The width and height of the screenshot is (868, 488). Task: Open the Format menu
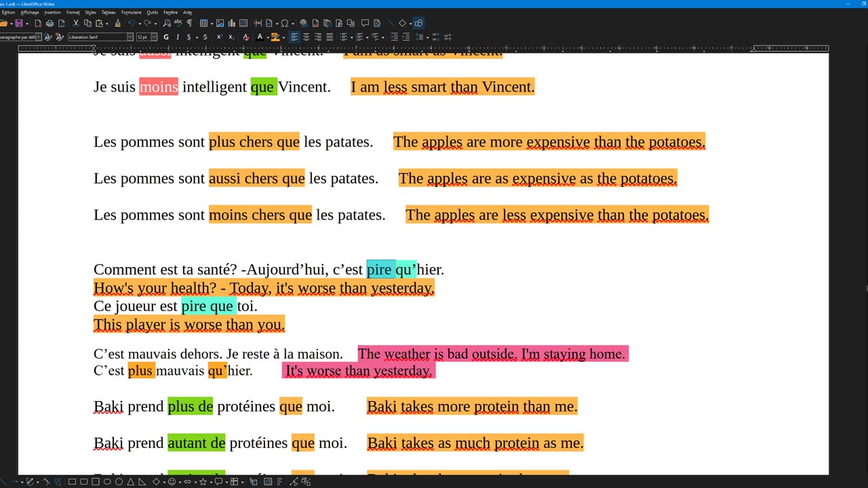coord(73,12)
